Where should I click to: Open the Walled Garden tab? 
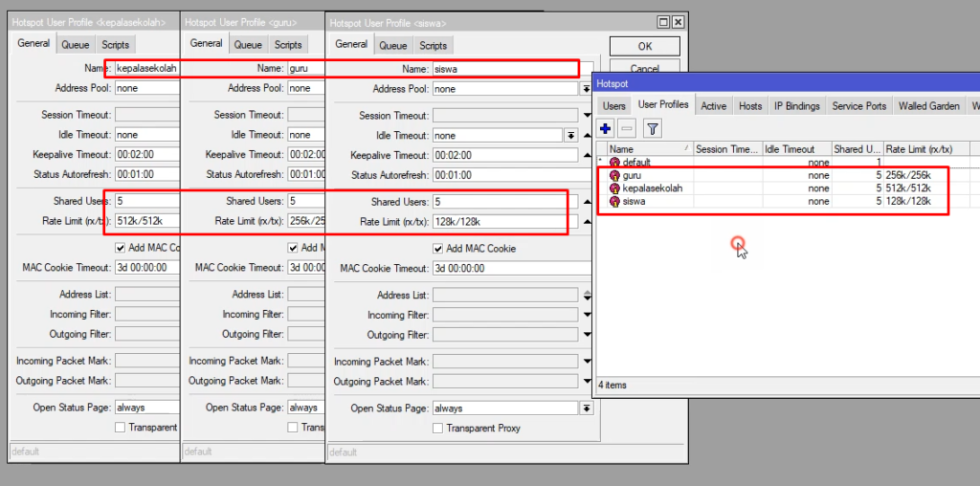(x=928, y=106)
